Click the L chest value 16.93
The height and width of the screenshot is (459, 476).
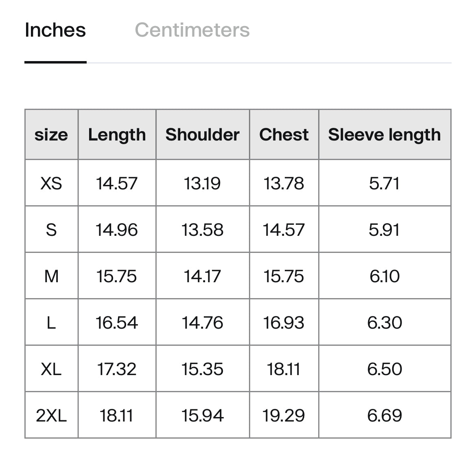point(284,323)
